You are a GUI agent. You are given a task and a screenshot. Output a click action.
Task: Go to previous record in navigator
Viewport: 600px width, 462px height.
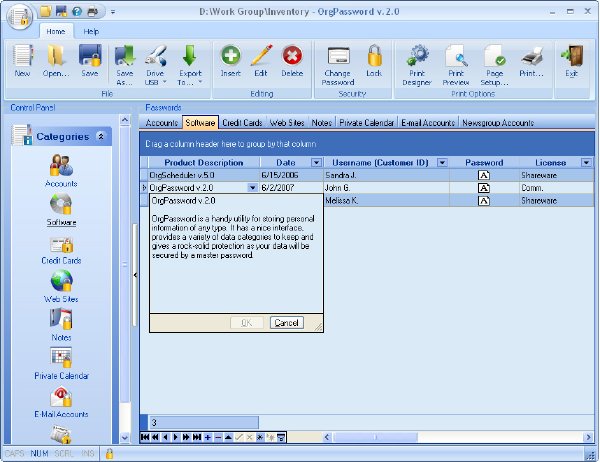click(165, 437)
